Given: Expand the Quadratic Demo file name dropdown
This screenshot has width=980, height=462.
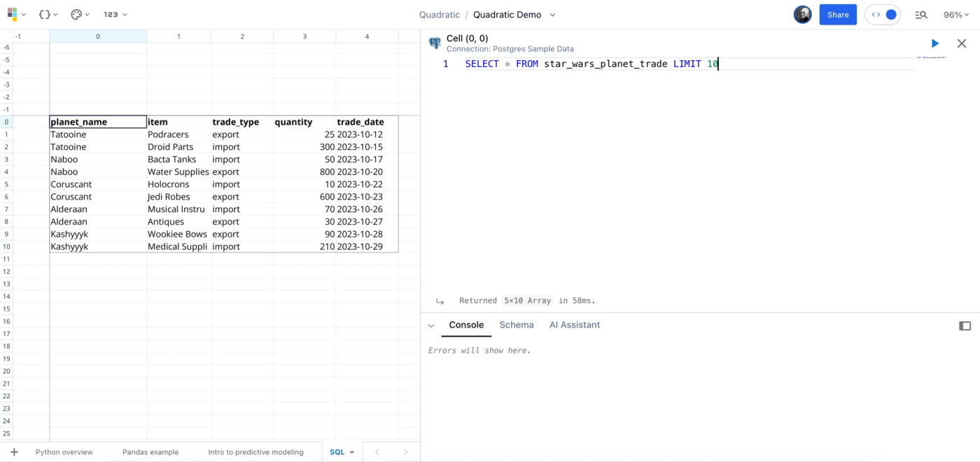Looking at the screenshot, I should 552,15.
